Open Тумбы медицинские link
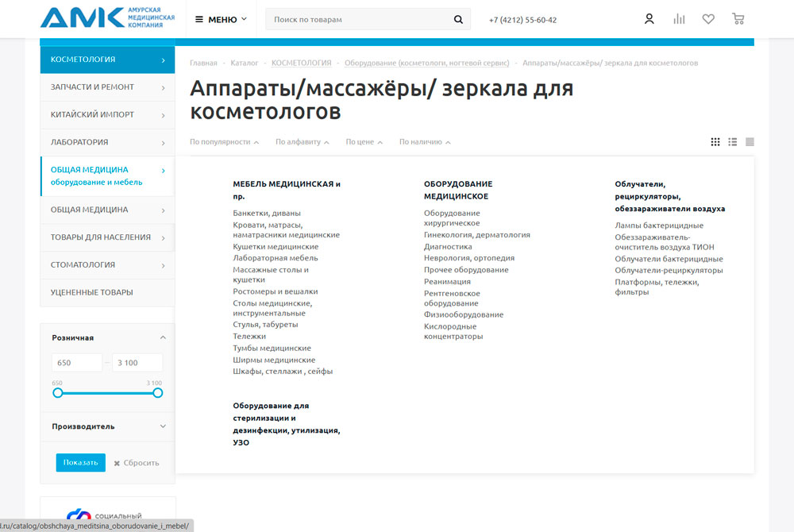The image size is (794, 532). coord(272,349)
